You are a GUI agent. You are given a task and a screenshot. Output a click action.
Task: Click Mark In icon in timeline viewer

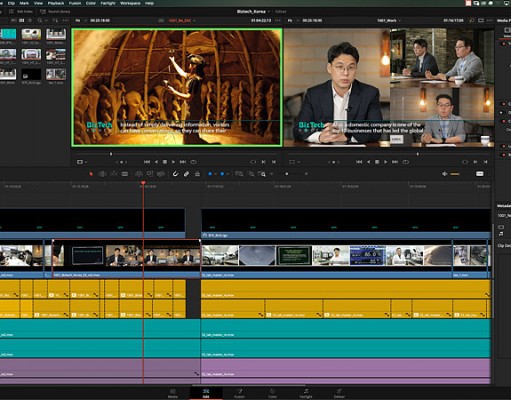pos(475,162)
